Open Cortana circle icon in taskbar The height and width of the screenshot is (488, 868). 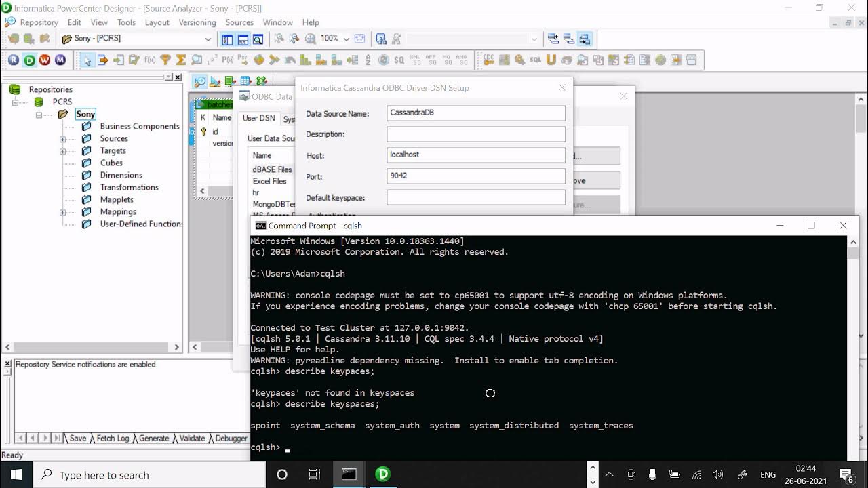pos(282,474)
